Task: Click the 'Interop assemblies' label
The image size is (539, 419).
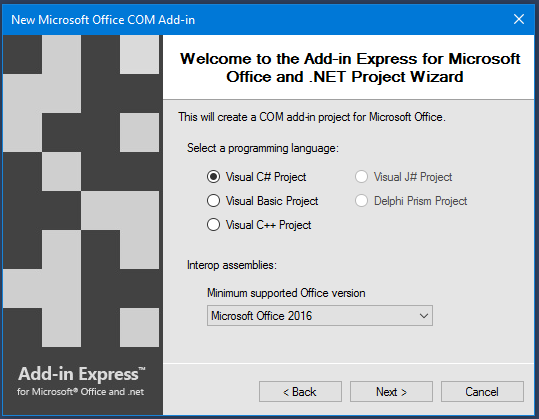Action: click(232, 265)
